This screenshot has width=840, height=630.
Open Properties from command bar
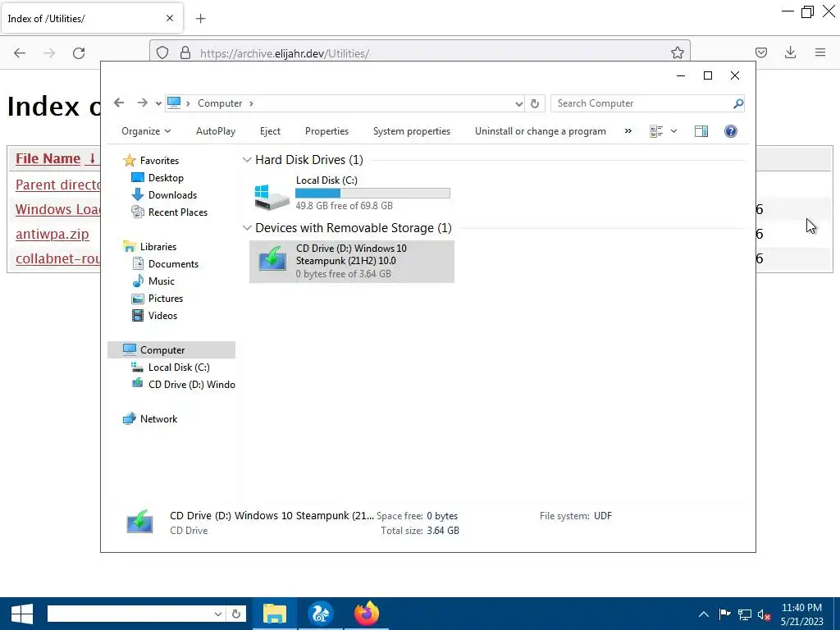326,131
